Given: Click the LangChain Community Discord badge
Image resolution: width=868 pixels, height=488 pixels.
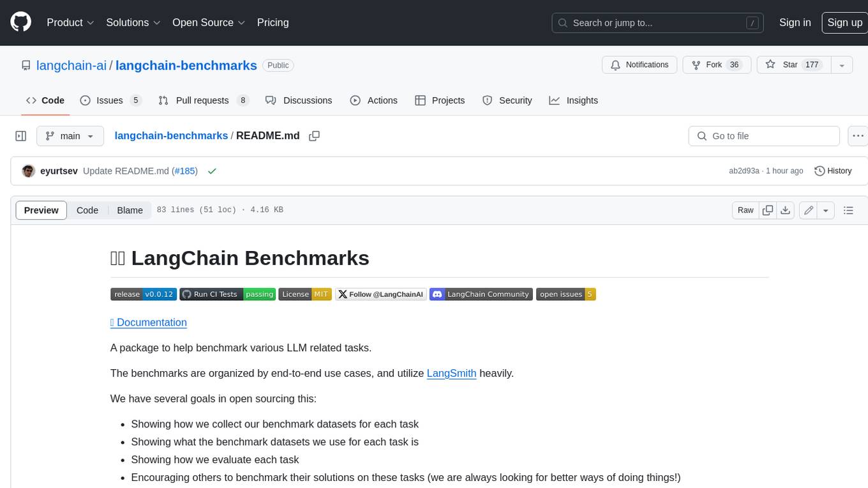Looking at the screenshot, I should [481, 294].
